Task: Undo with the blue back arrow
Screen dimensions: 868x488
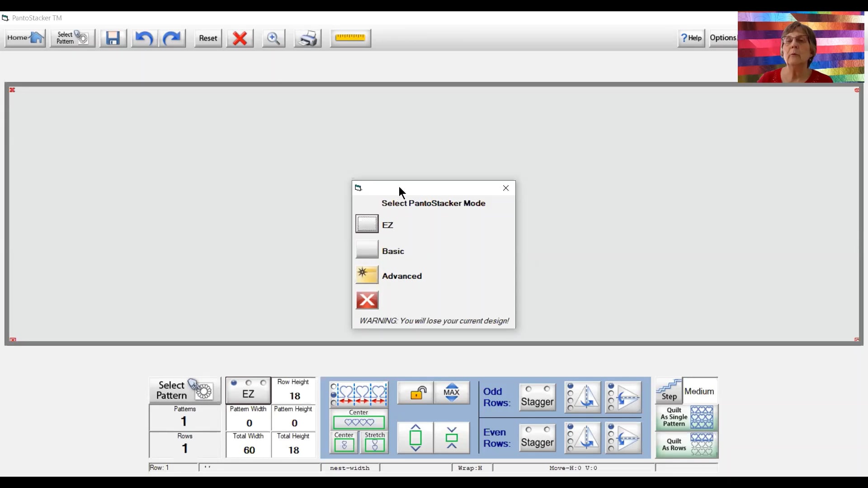Action: pyautogui.click(x=144, y=38)
